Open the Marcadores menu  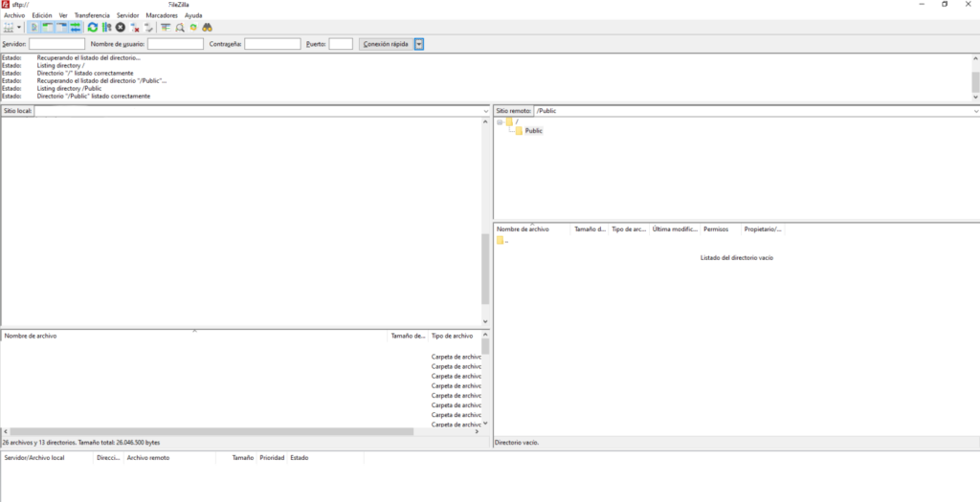[x=162, y=16]
